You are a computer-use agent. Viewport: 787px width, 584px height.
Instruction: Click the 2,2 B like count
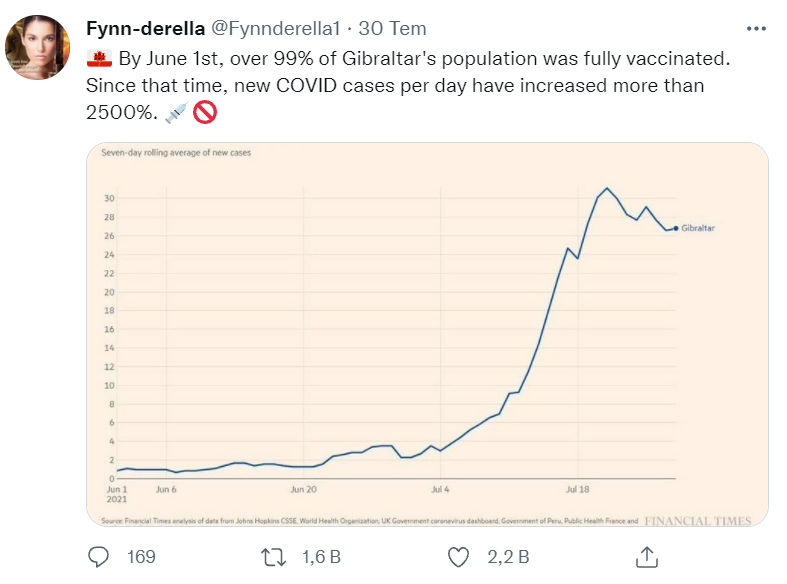pos(509,556)
